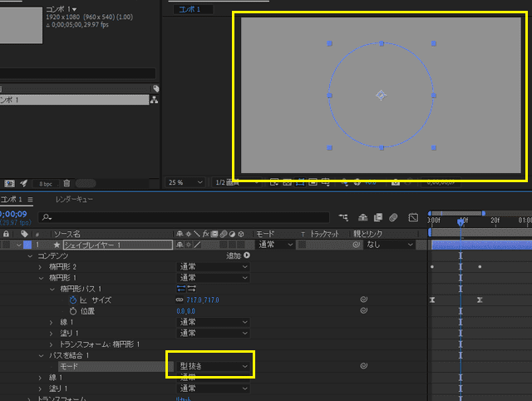Click the 追加 add-content arrow button
Image resolution: width=532 pixels, height=401 pixels.
point(247,255)
